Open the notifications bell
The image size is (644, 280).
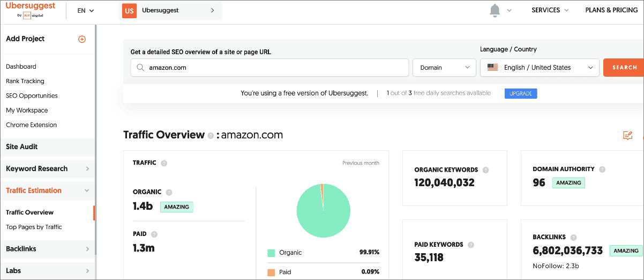click(x=495, y=11)
